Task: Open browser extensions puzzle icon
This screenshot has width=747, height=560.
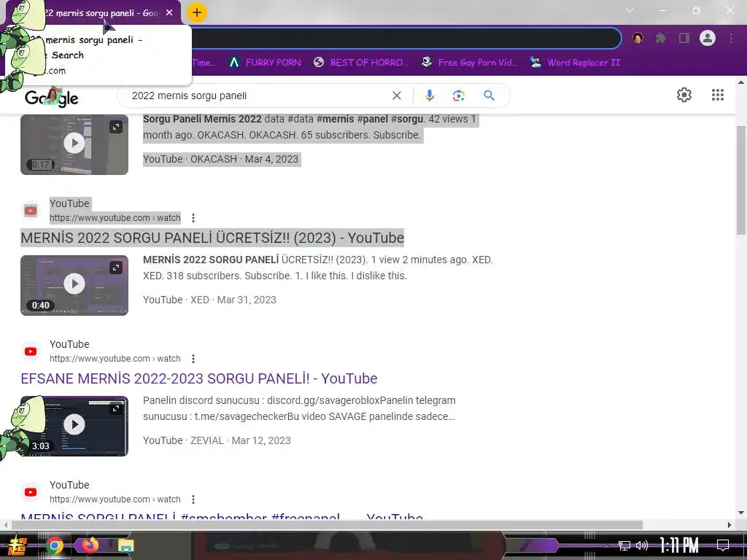Action: pyautogui.click(x=661, y=38)
